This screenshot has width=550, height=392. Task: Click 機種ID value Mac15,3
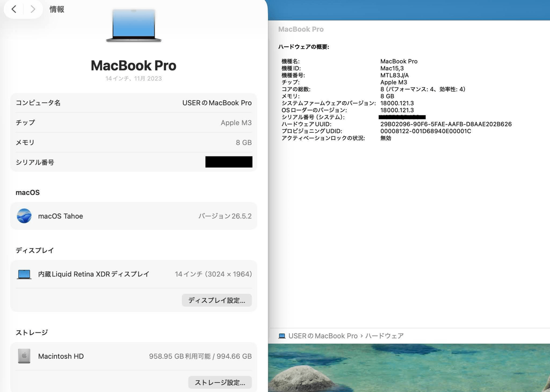tap(392, 68)
